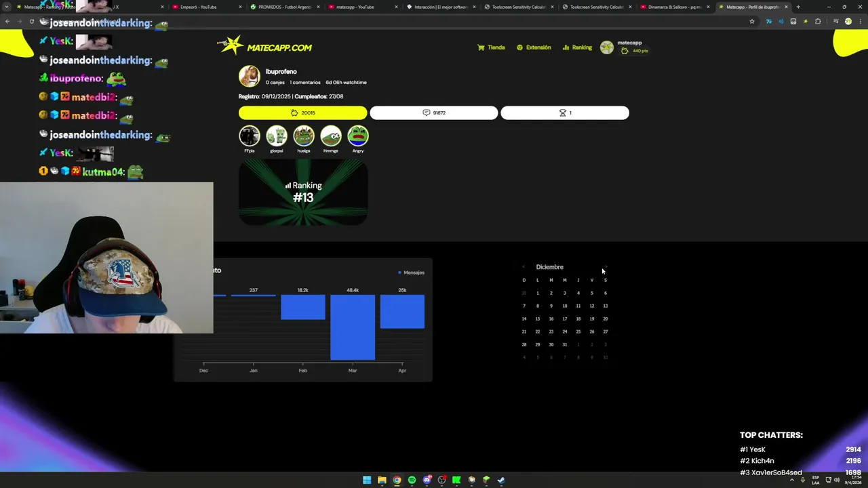This screenshot has width=868, height=488.
Task: Bookmark this page with the star icon
Action: [x=752, y=21]
